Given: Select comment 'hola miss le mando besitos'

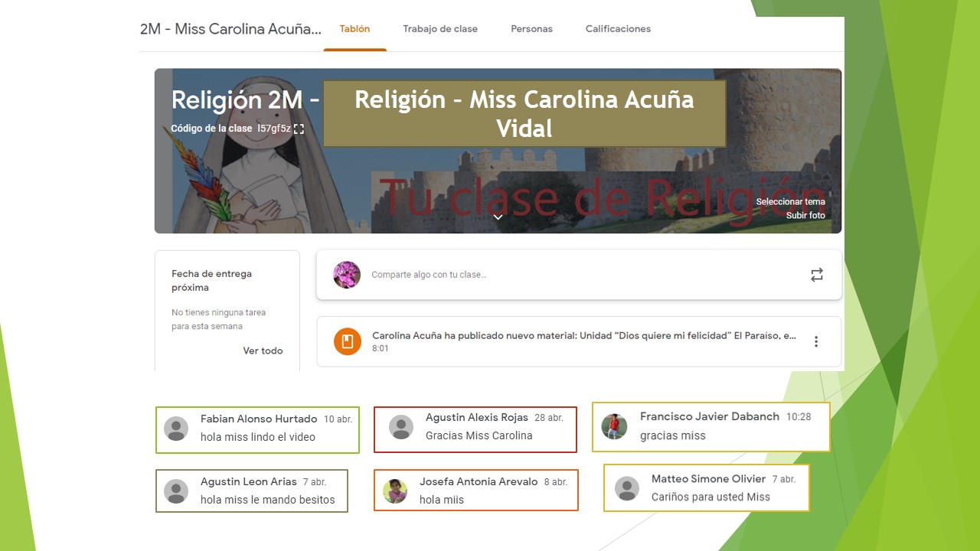Looking at the screenshot, I should 268,500.
